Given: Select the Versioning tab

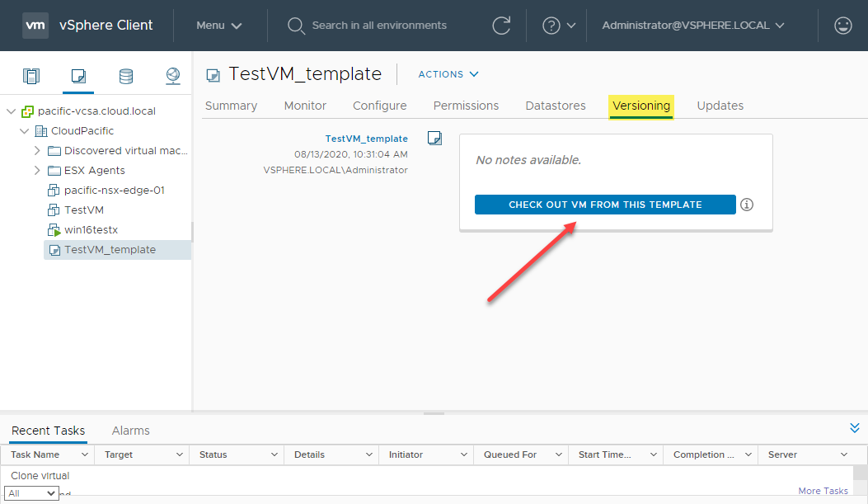Looking at the screenshot, I should [641, 106].
